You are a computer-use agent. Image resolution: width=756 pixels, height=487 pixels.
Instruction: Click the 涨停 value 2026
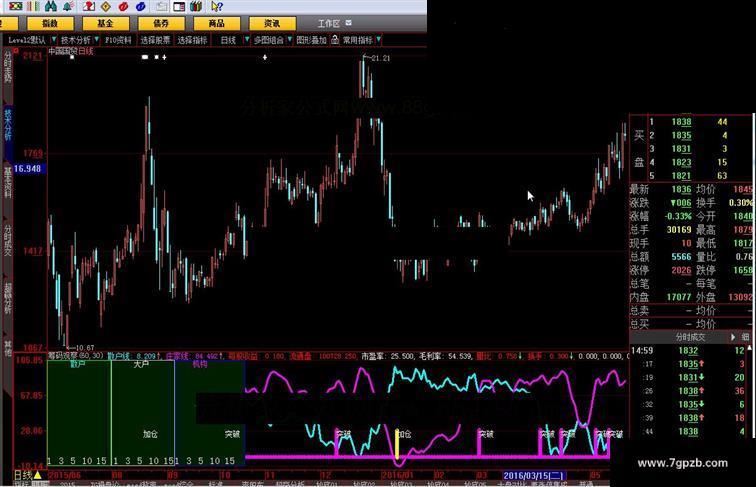click(x=681, y=270)
